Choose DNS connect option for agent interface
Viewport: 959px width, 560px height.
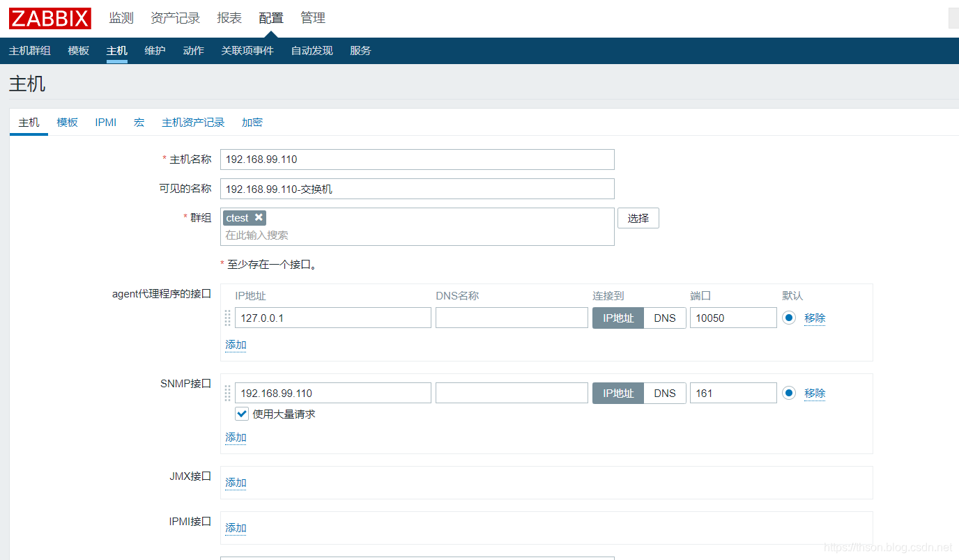pos(665,318)
